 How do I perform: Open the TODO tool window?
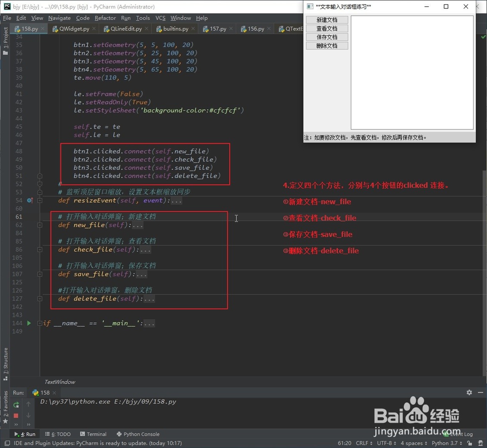pyautogui.click(x=57, y=434)
